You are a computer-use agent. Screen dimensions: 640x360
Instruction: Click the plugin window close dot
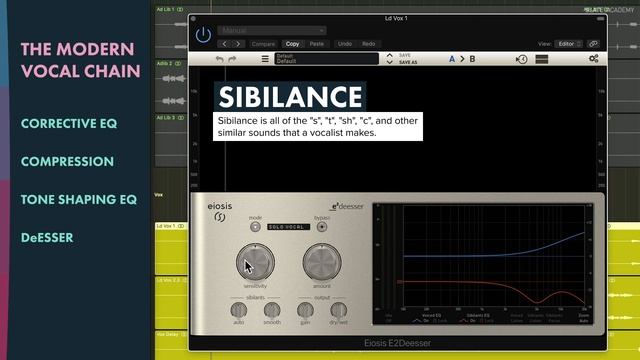tap(193, 19)
